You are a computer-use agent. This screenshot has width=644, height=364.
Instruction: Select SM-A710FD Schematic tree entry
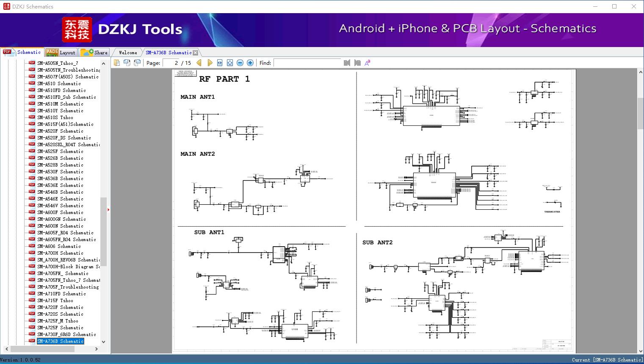[61, 294]
